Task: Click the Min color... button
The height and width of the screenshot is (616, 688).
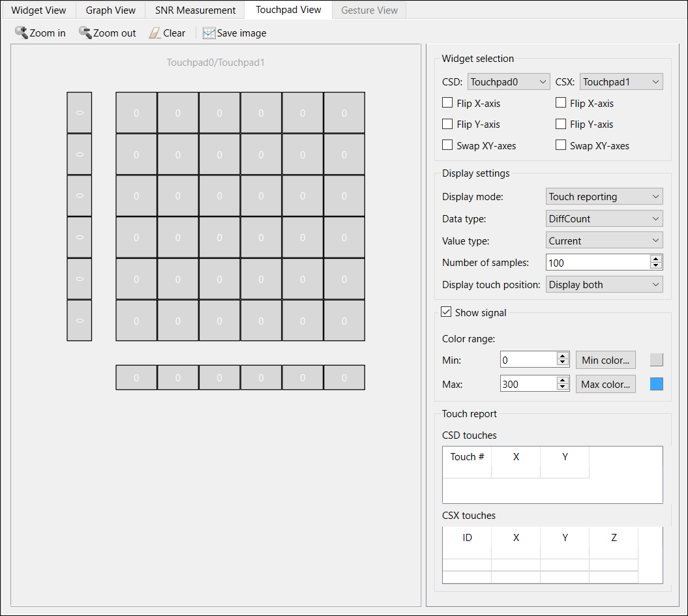Action: click(x=606, y=360)
